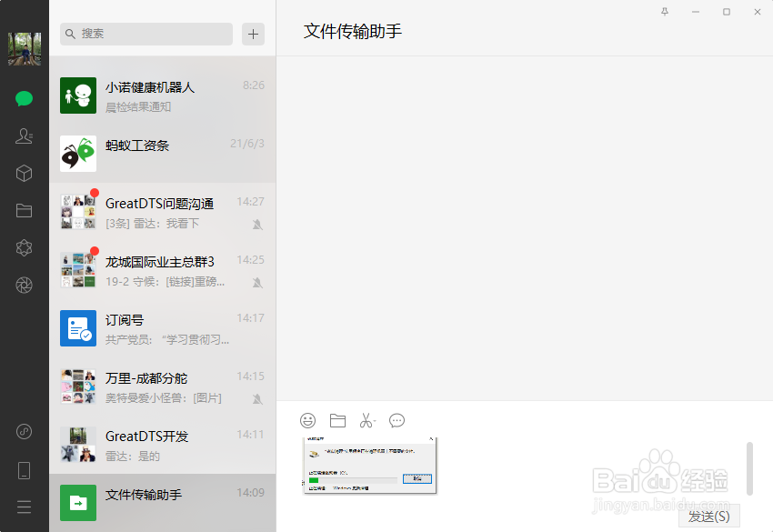
Task: Click the pasted screenshot thumbnail in input box
Action: 370,466
